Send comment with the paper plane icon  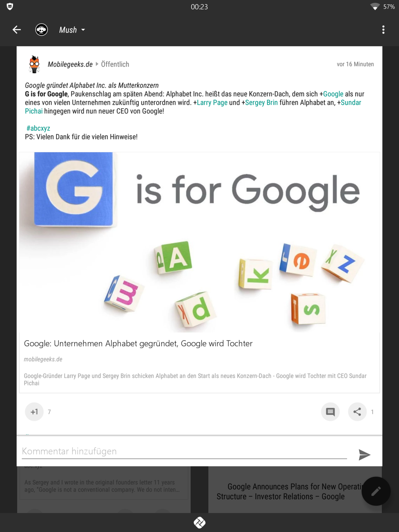pos(364,455)
